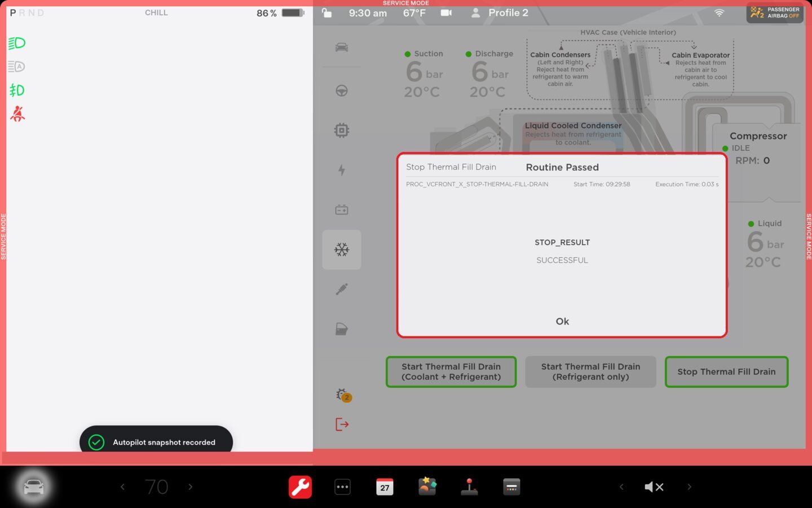Start Thermal Fill Drain Coolant + Refrigerant

click(451, 372)
